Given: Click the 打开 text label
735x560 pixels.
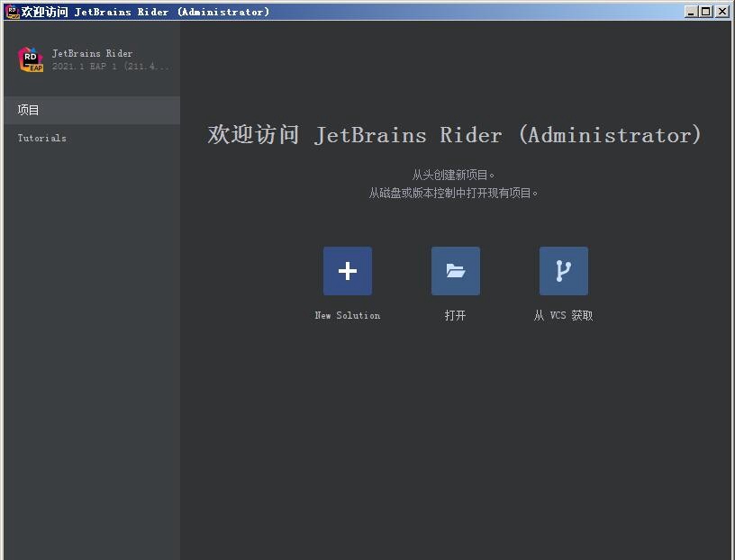Looking at the screenshot, I should pos(455,315).
